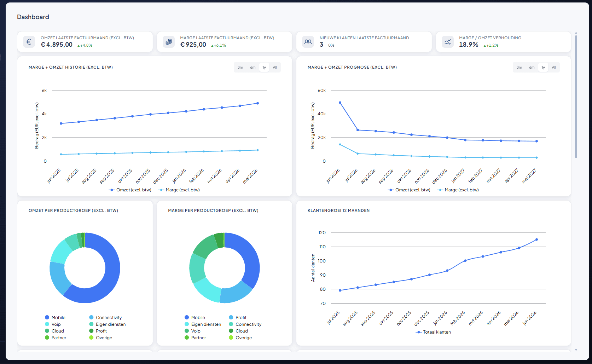
Task: Toggle Omzet series in history chart legend
Action: [x=130, y=190]
